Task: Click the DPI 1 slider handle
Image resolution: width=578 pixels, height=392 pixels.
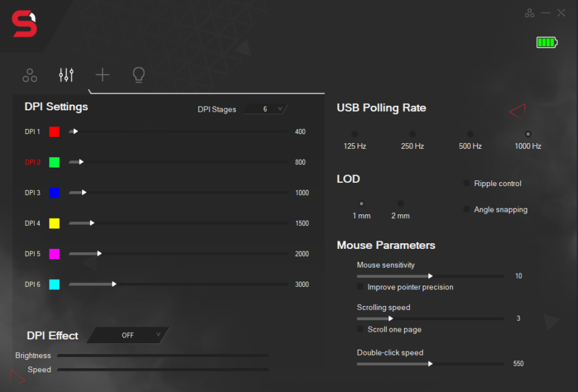Action: point(76,131)
